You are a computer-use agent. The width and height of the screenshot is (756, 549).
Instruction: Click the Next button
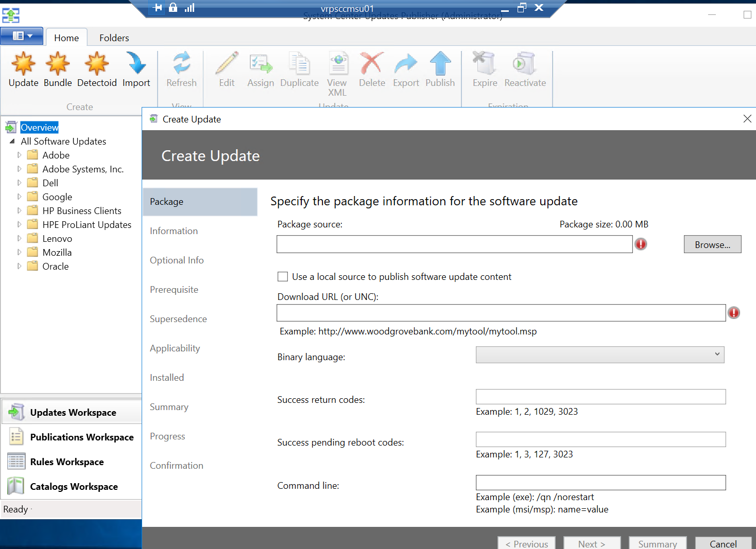(x=592, y=543)
